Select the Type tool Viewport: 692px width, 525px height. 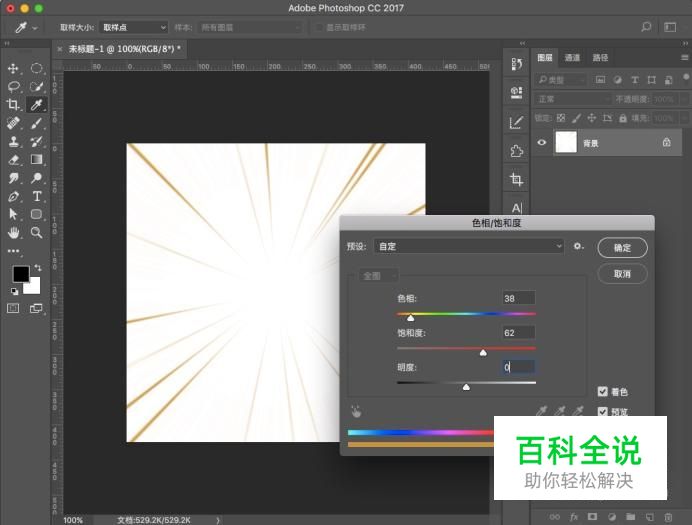tap(37, 196)
